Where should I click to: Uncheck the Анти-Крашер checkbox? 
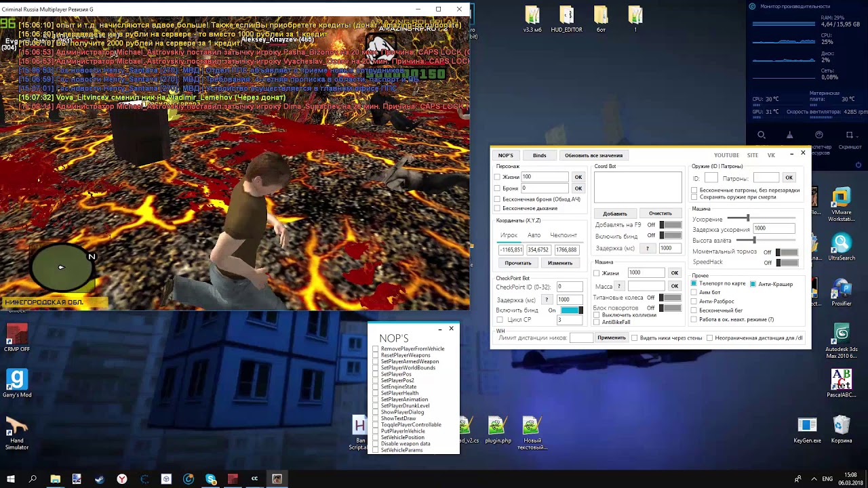coord(753,284)
